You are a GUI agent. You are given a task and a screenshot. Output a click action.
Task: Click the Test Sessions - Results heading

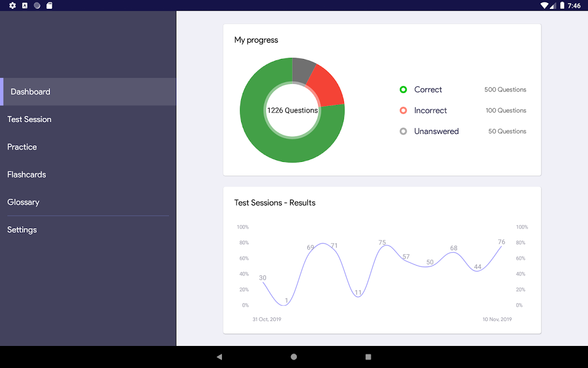pyautogui.click(x=275, y=203)
